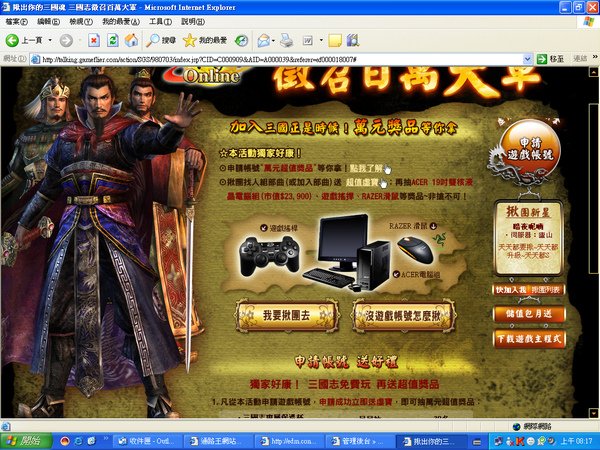
Task: Click the Windows 開始 Start button
Action: (x=26, y=441)
